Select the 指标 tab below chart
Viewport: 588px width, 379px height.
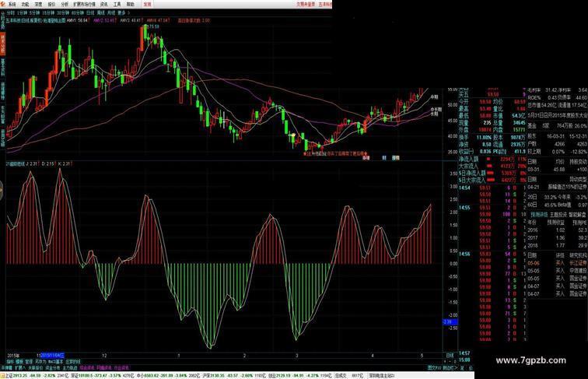[10, 362]
